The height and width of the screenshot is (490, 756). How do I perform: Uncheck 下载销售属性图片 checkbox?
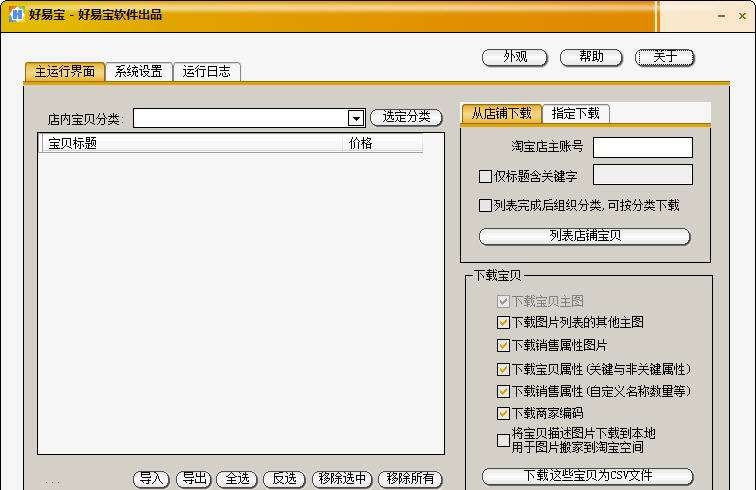(x=503, y=345)
